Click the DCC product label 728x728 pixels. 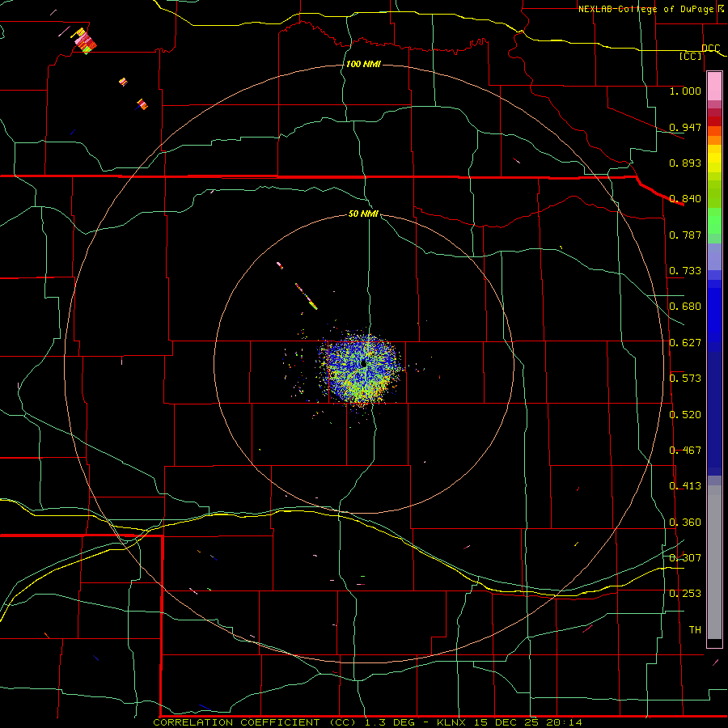710,48
